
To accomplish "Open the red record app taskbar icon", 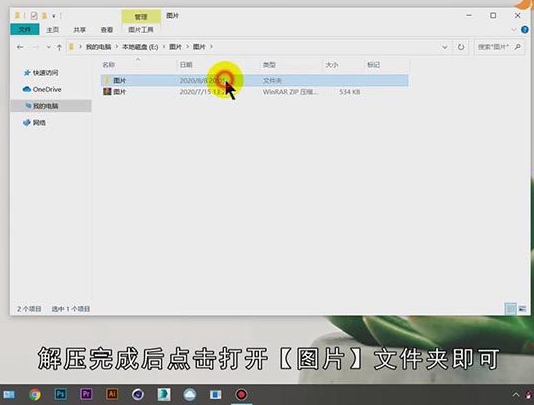I will tap(241, 394).
